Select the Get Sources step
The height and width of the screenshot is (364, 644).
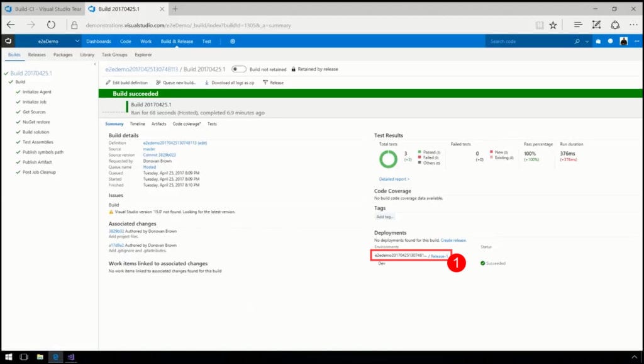pyautogui.click(x=34, y=112)
